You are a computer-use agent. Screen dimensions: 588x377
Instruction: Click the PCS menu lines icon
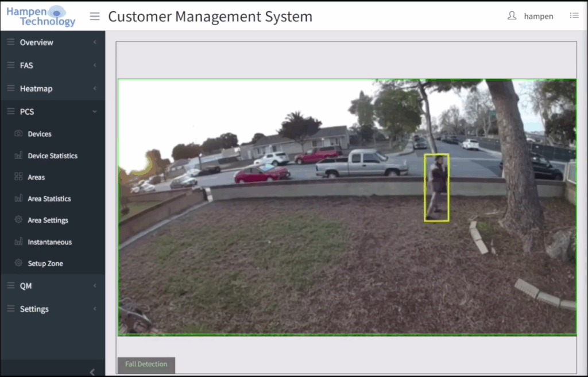coord(10,111)
